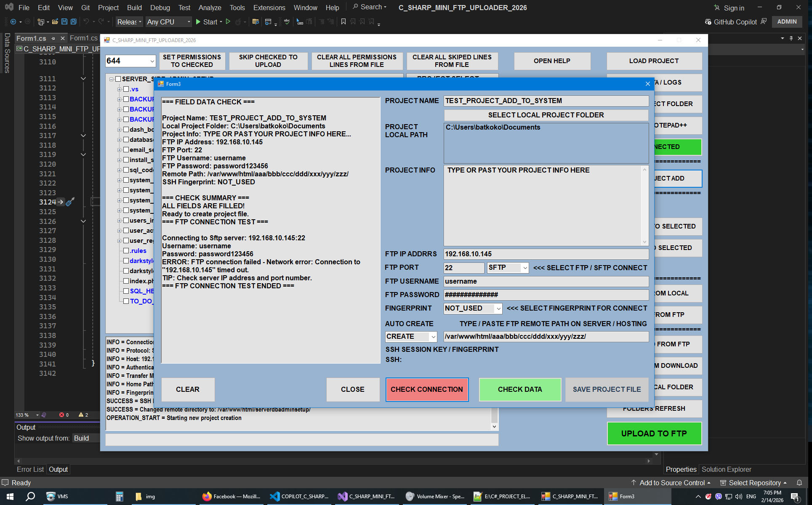The image size is (812, 505).
Task: Click the Start Without Debugging icon
Action: tap(228, 21)
